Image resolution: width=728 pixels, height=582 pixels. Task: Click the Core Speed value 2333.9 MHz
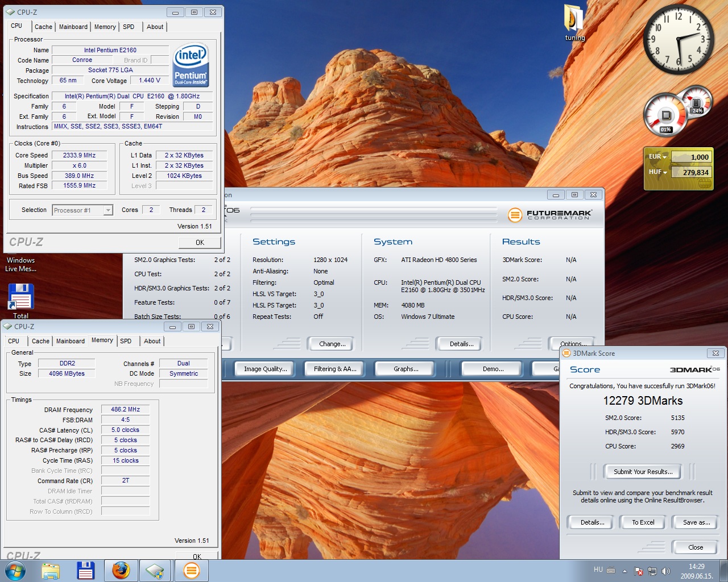[x=79, y=155]
